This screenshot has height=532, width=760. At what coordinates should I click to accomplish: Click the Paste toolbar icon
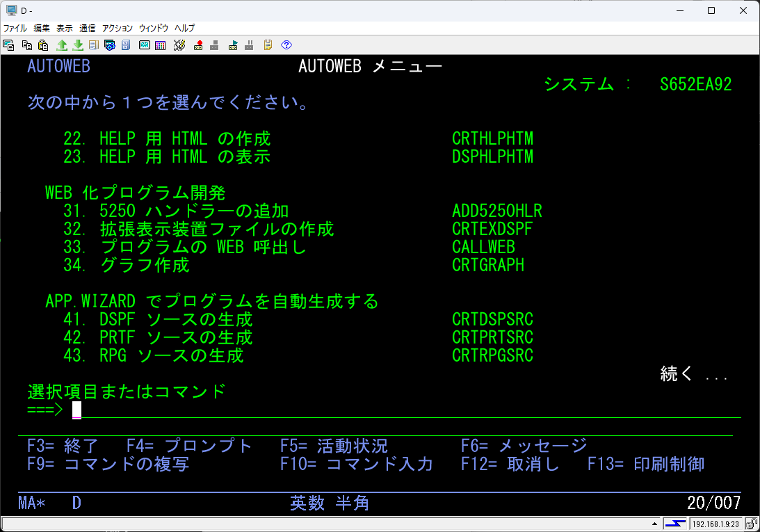(42, 45)
